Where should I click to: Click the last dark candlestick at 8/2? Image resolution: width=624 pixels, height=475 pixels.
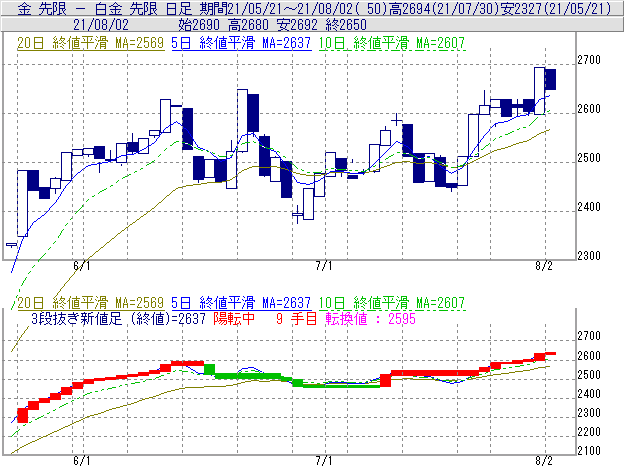tap(550, 80)
